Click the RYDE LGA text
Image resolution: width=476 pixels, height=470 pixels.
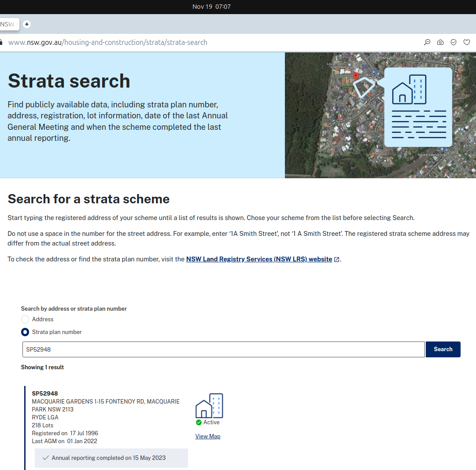(x=45, y=417)
